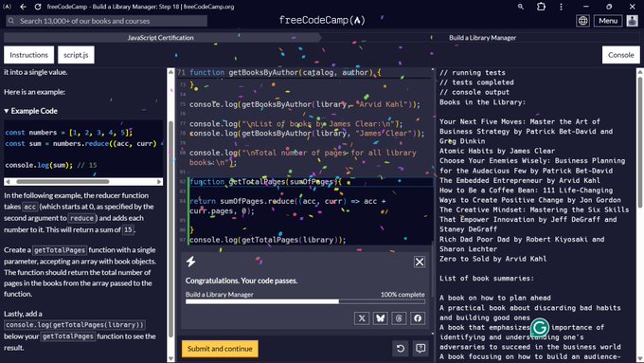Open the language globe selector
The height and width of the screenshot is (363, 644).
pyautogui.click(x=582, y=21)
